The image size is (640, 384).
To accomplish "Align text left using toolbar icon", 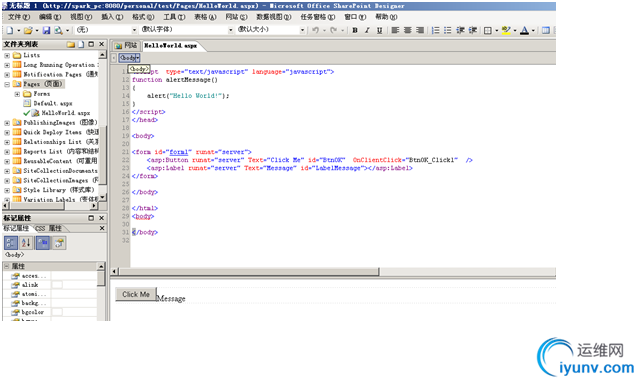I will tap(395, 30).
